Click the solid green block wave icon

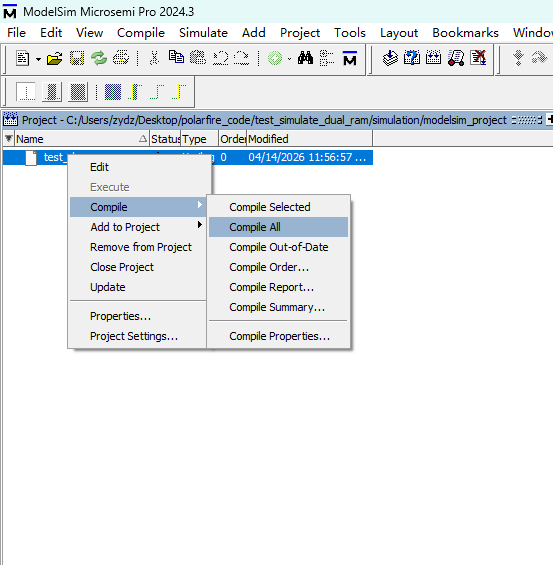tap(78, 92)
